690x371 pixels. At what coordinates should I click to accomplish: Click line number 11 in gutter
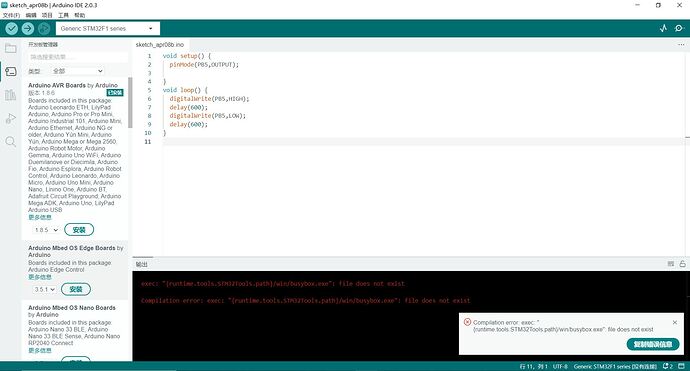point(148,141)
